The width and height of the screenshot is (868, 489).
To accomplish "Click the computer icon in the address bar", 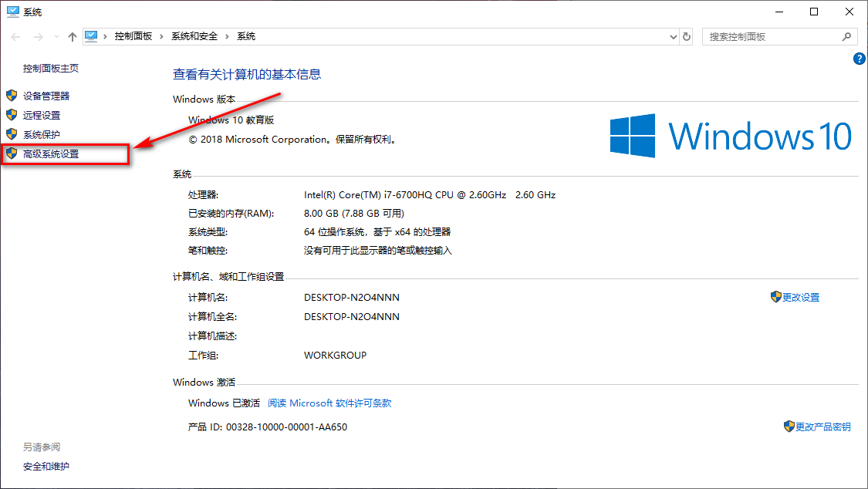I will (91, 36).
